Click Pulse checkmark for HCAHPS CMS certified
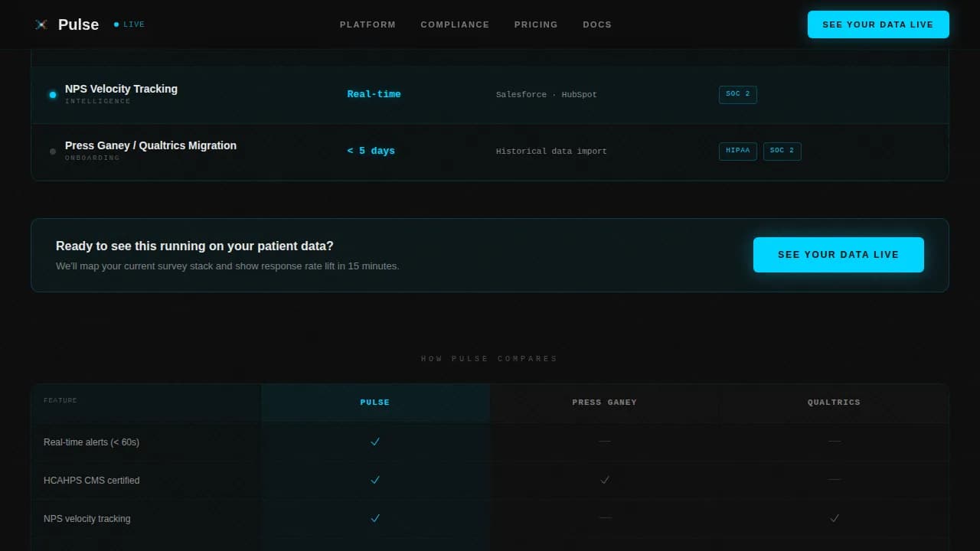The image size is (980, 551). point(375,480)
